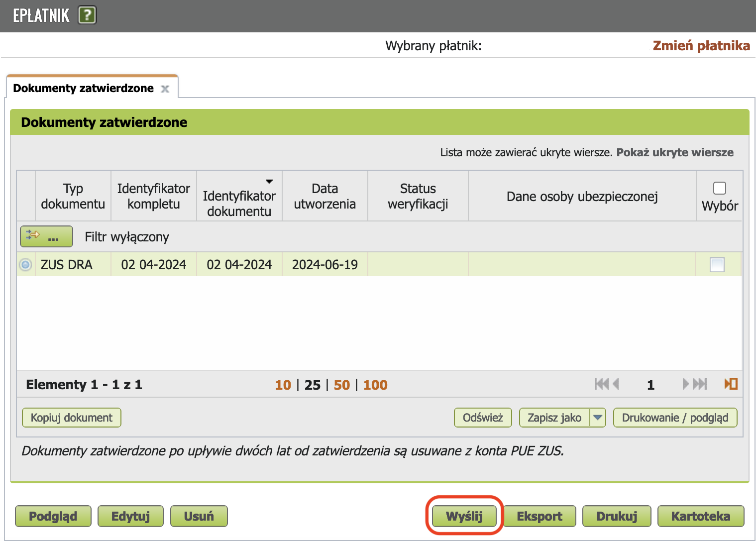Sort by Dane osoby ubezpieczonej header
The image size is (756, 541).
(582, 196)
